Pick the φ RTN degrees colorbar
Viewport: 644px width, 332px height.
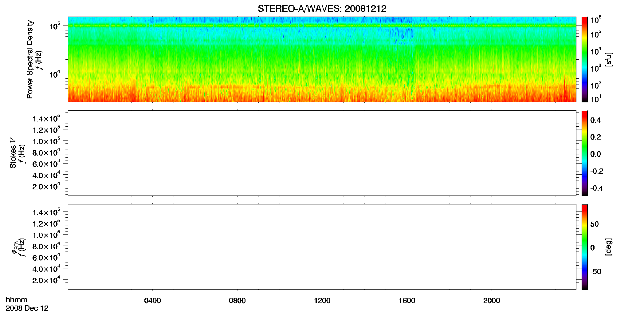pos(585,247)
